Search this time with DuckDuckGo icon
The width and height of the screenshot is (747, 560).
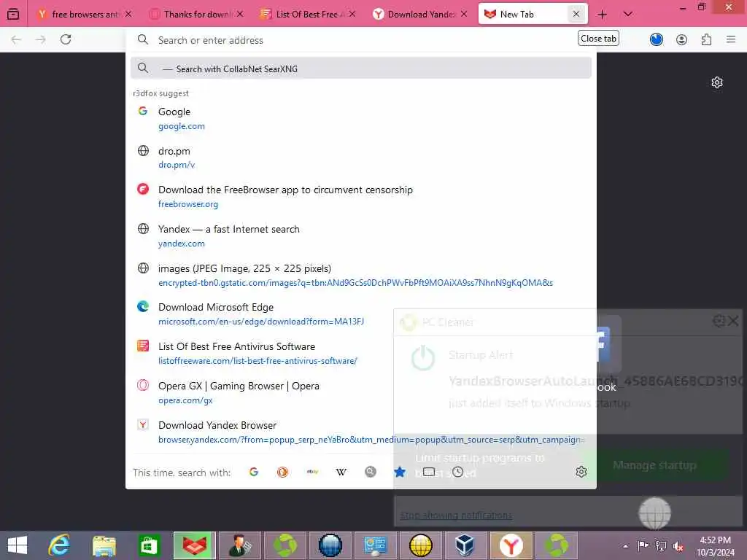tap(282, 472)
